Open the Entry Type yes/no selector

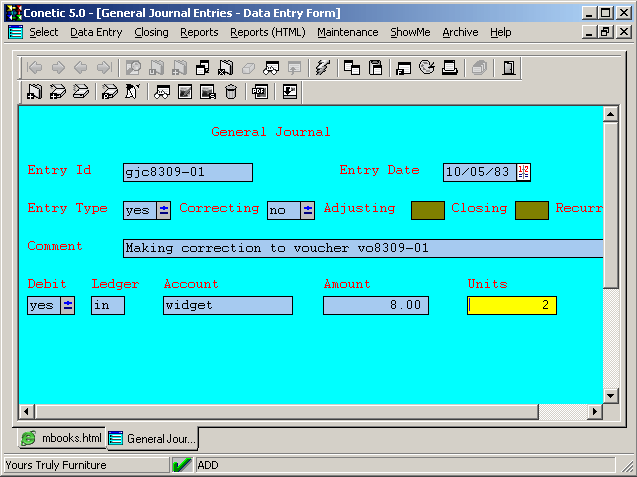pyautogui.click(x=163, y=210)
